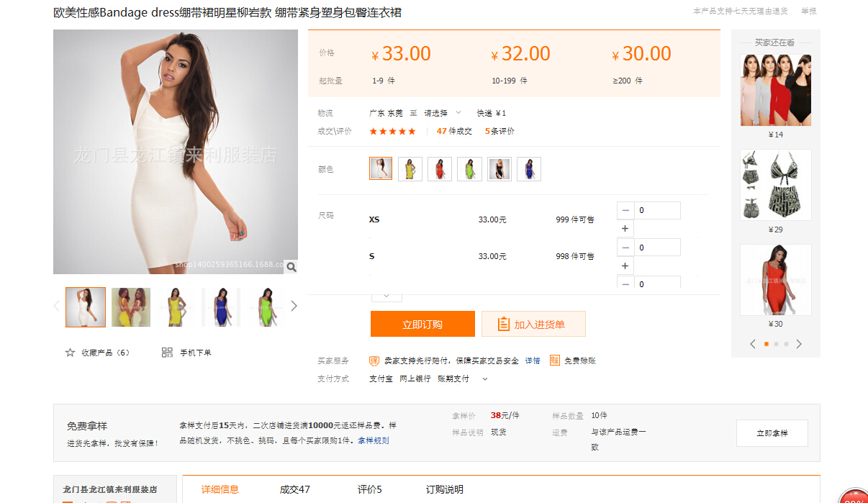Screen dimensions: 868x503
Task: Choose the red dress color swatch
Action: coord(440,169)
